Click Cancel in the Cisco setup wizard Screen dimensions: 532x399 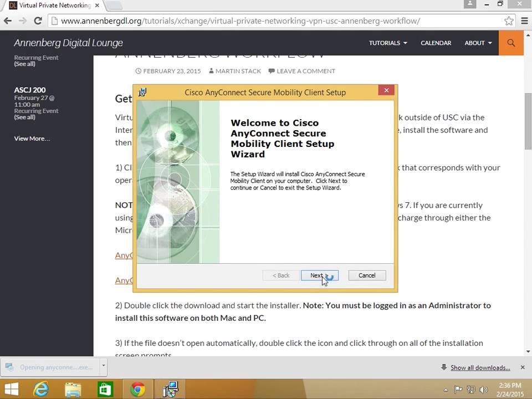point(367,275)
